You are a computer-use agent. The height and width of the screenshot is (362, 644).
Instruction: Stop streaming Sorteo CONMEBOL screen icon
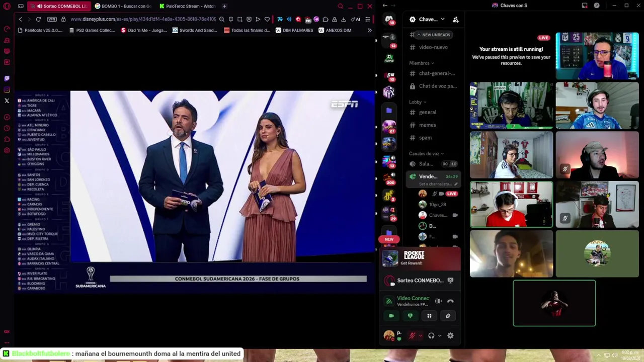point(450,281)
